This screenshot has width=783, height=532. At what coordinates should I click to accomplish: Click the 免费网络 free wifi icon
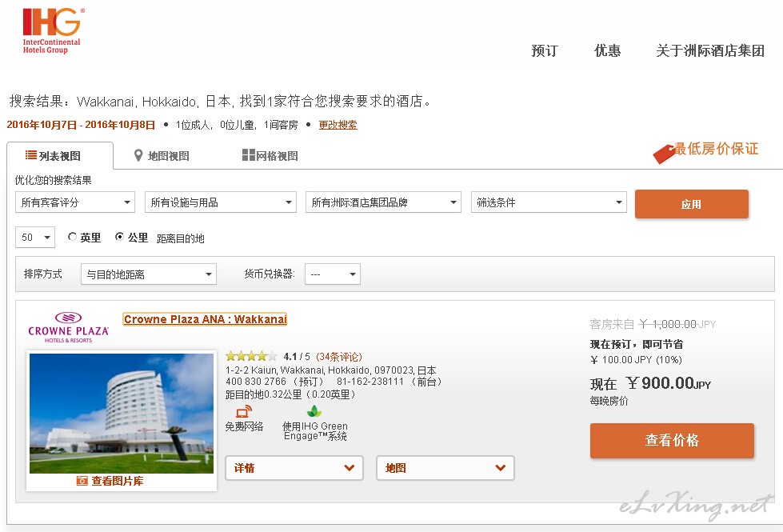coord(244,412)
